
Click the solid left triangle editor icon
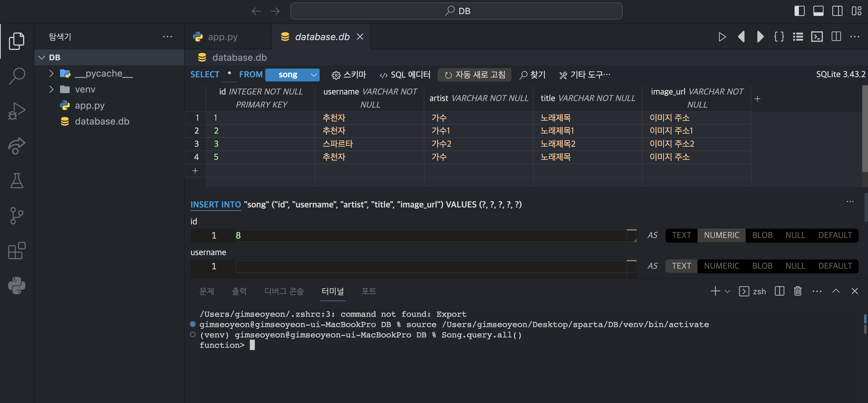741,37
